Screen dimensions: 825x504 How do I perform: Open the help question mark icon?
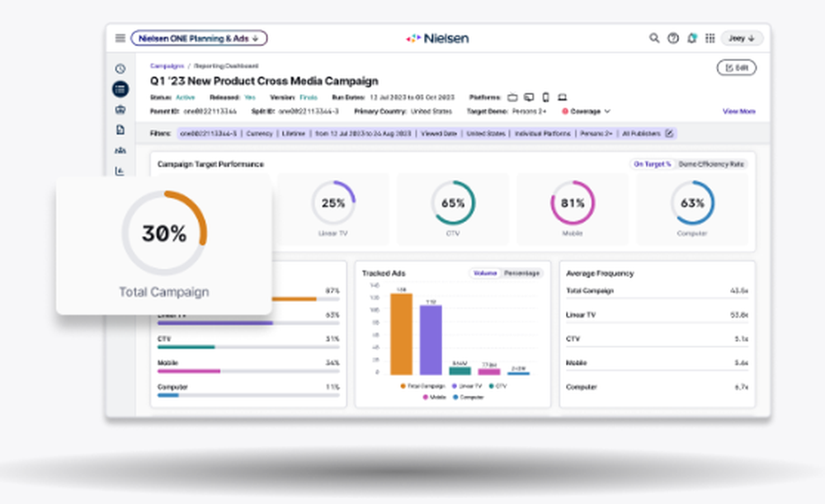[673, 38]
